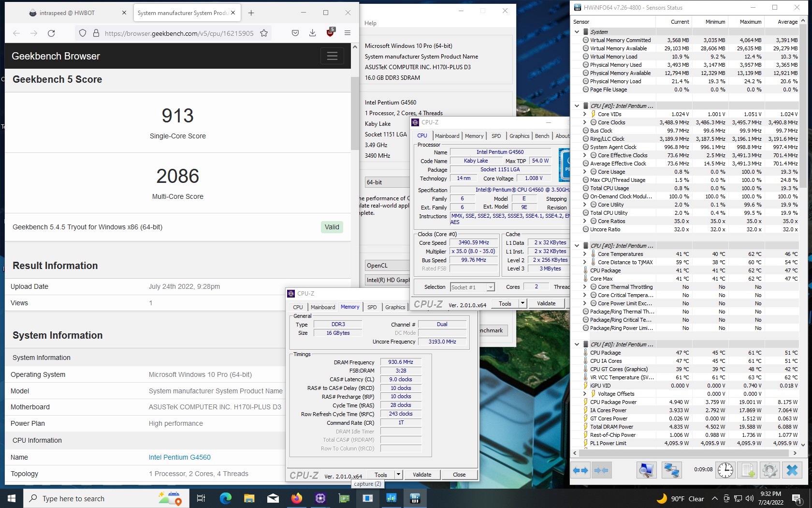Click uBlock extension shield icon in Firefox
Viewport: 812px width, 508px height.
point(330,32)
